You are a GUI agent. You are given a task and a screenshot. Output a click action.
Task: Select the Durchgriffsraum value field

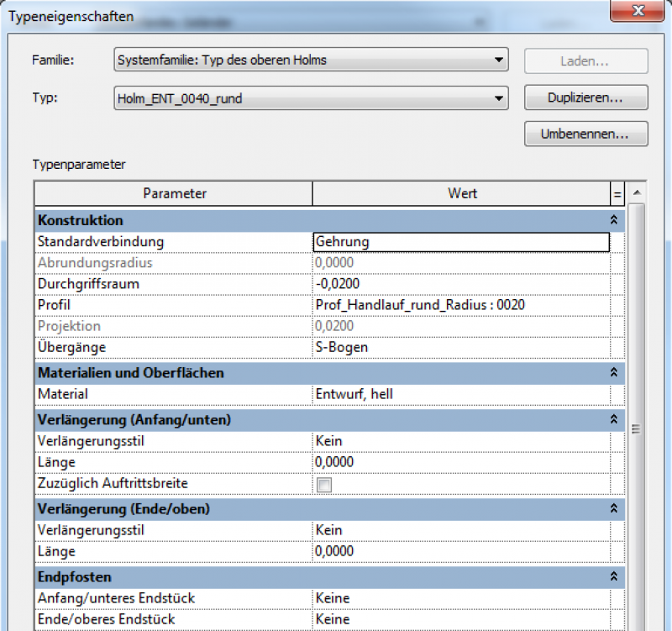pos(460,284)
